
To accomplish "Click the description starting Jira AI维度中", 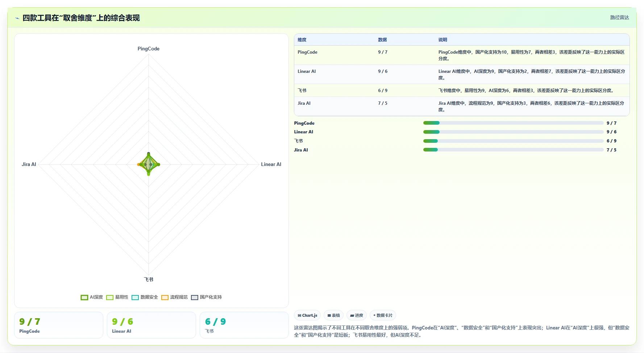I will coord(531,106).
